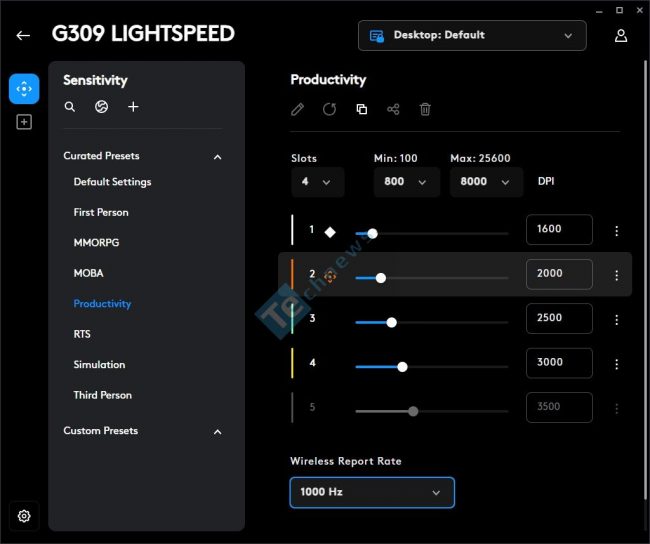Go back using the left arrow

23,36
